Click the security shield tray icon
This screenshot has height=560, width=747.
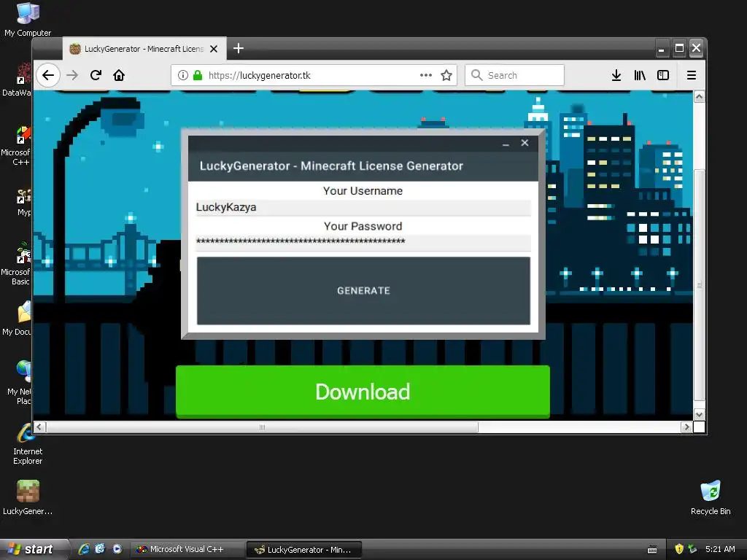679,549
